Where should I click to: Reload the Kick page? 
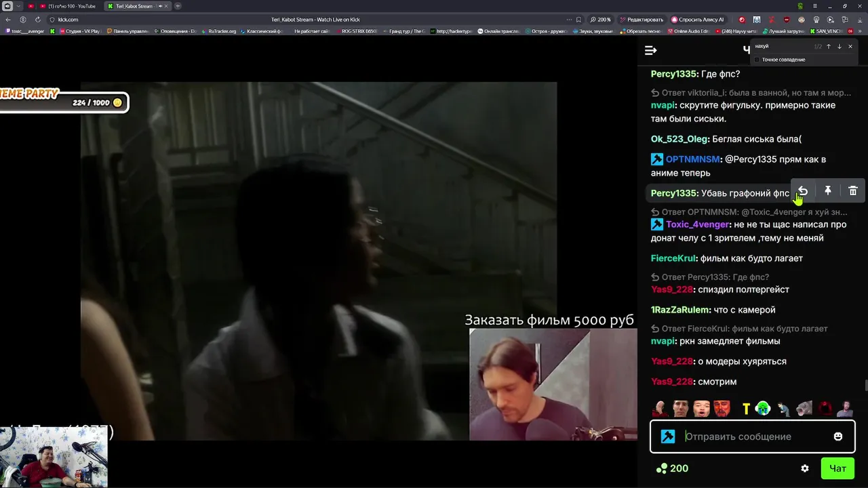(37, 20)
